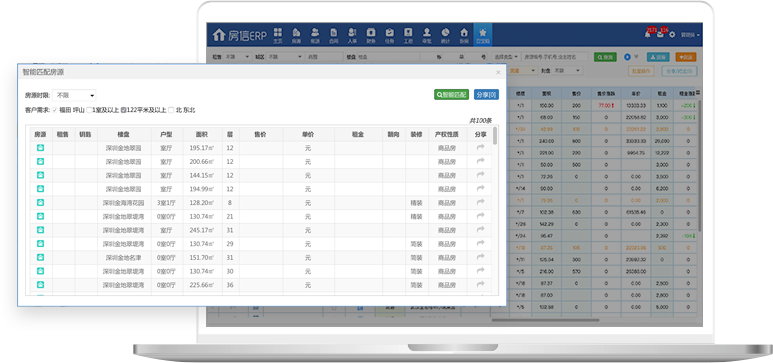This screenshot has height=363, width=773.
Task: Toggle the 北 东北 checkbox
Action: pyautogui.click(x=171, y=110)
